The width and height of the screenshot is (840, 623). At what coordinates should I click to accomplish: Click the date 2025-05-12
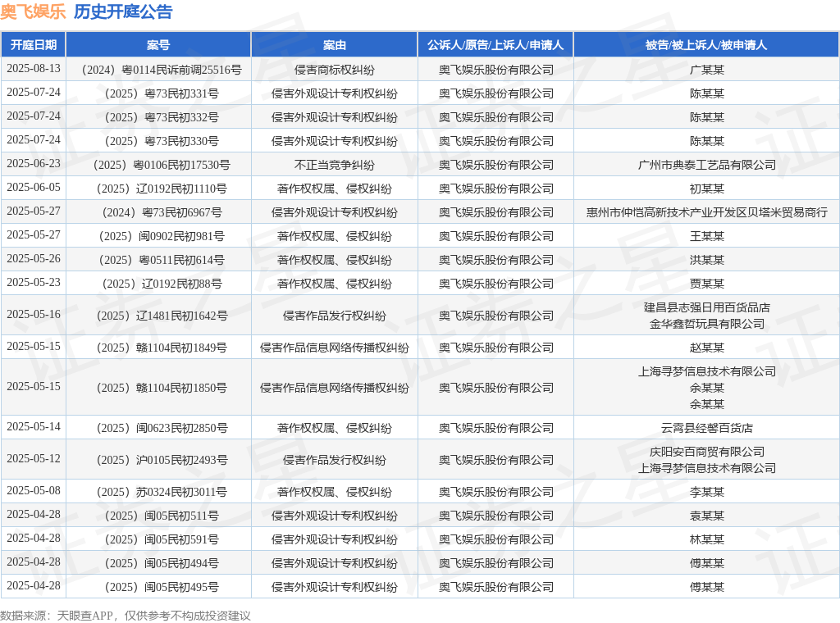pos(33,459)
